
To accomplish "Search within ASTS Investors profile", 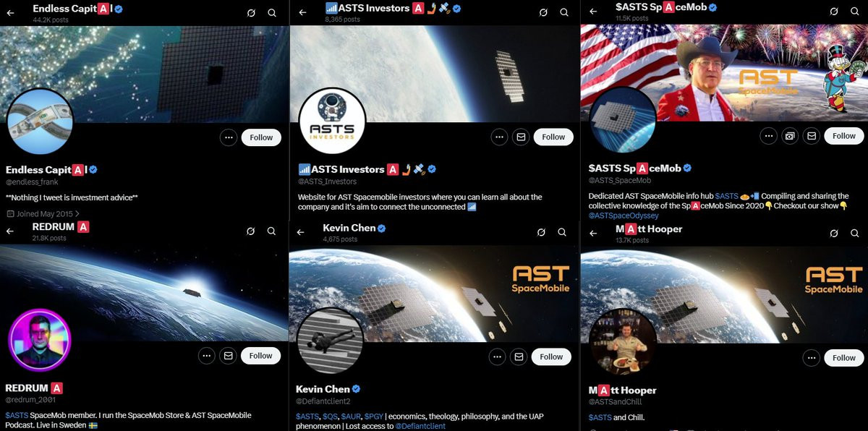I will tap(562, 13).
